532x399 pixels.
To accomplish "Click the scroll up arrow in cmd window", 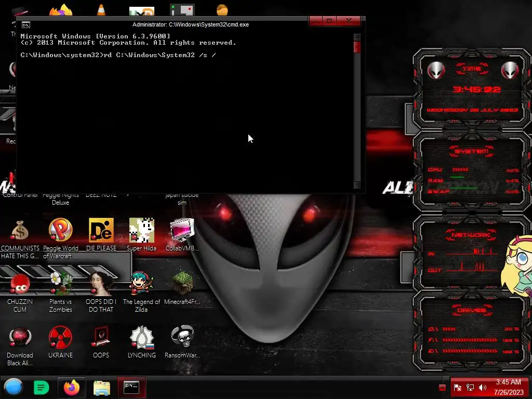I will click(357, 37).
